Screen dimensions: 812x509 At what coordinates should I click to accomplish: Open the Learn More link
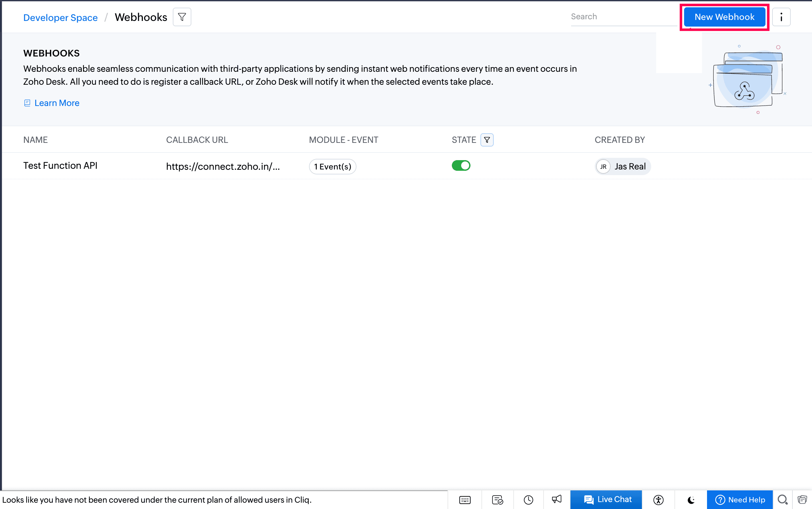pos(57,103)
